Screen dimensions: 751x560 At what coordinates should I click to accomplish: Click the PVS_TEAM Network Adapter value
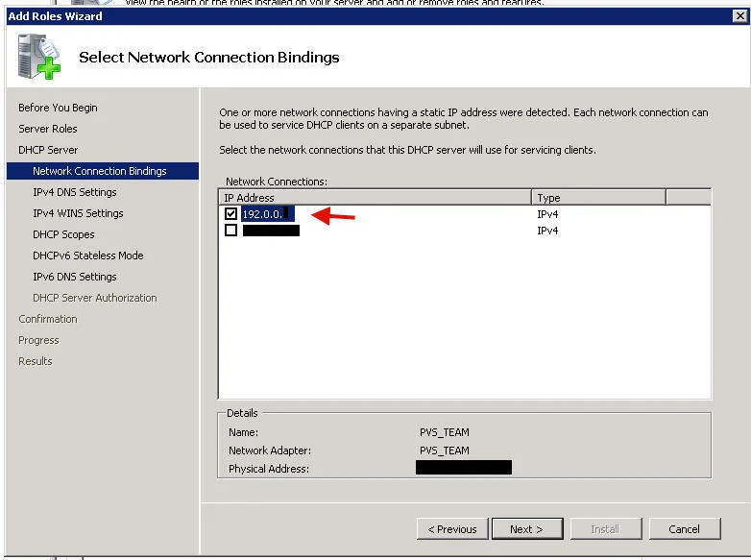(445, 450)
